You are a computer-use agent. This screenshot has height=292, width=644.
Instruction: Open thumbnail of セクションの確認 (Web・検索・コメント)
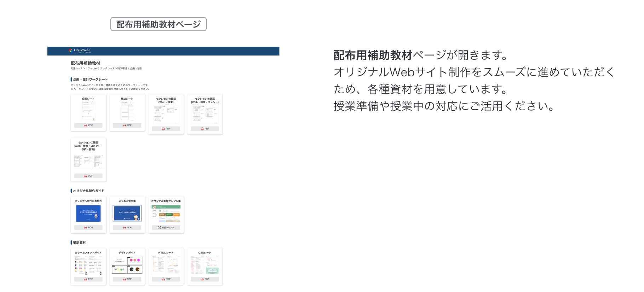(205, 115)
